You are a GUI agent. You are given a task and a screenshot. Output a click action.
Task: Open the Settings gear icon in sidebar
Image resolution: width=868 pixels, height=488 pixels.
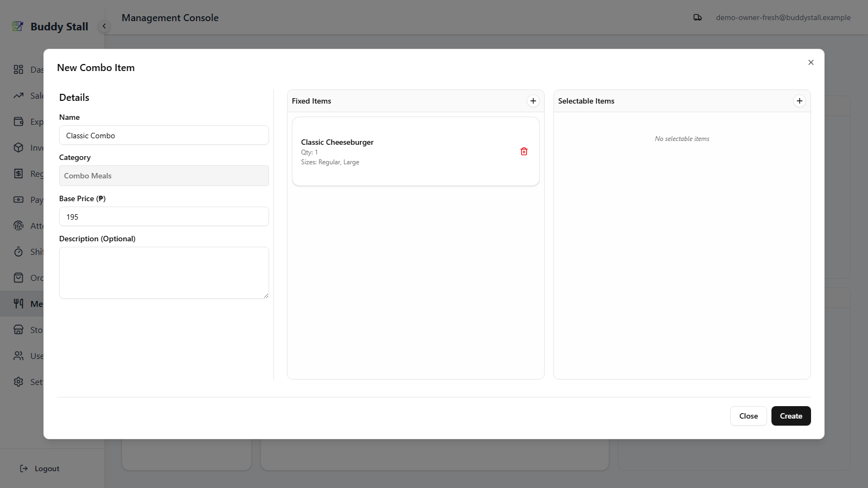tap(18, 382)
